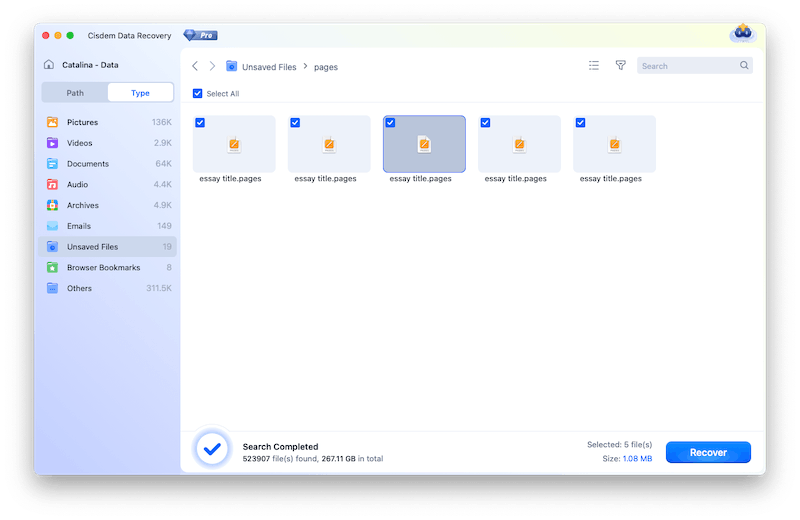This screenshot has width=800, height=520.
Task: Uncheck the highlighted third file's checkbox
Action: click(x=390, y=122)
